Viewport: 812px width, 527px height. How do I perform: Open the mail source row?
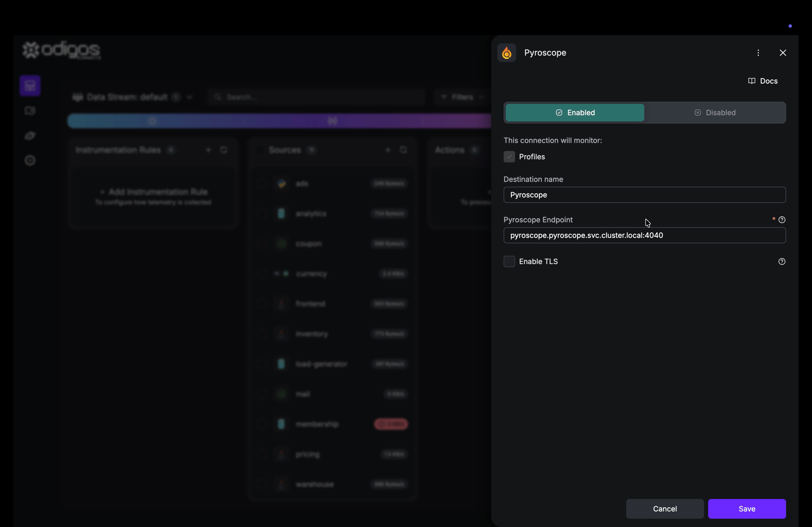click(333, 394)
